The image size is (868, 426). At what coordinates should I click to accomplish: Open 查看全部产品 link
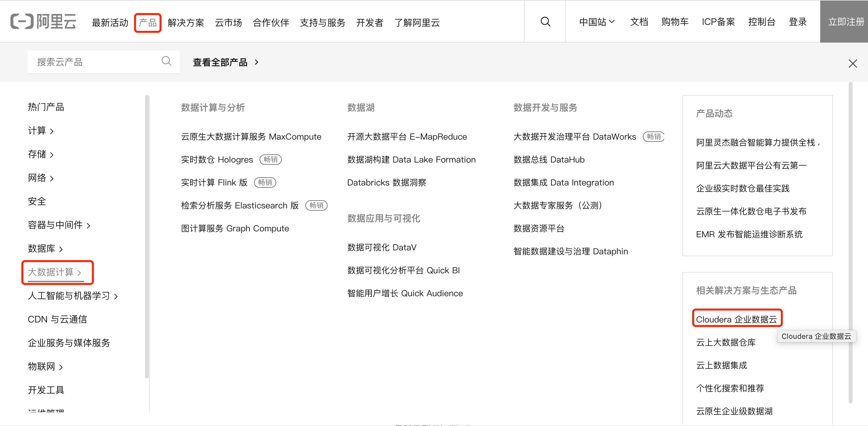click(221, 62)
